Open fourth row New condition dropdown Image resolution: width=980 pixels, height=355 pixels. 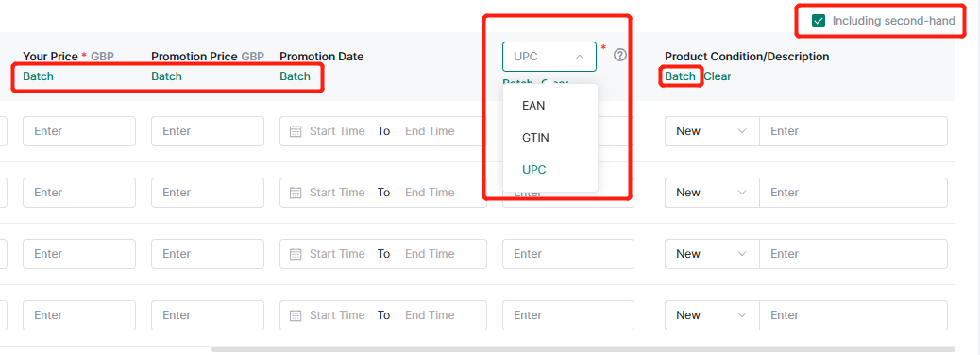(x=712, y=315)
